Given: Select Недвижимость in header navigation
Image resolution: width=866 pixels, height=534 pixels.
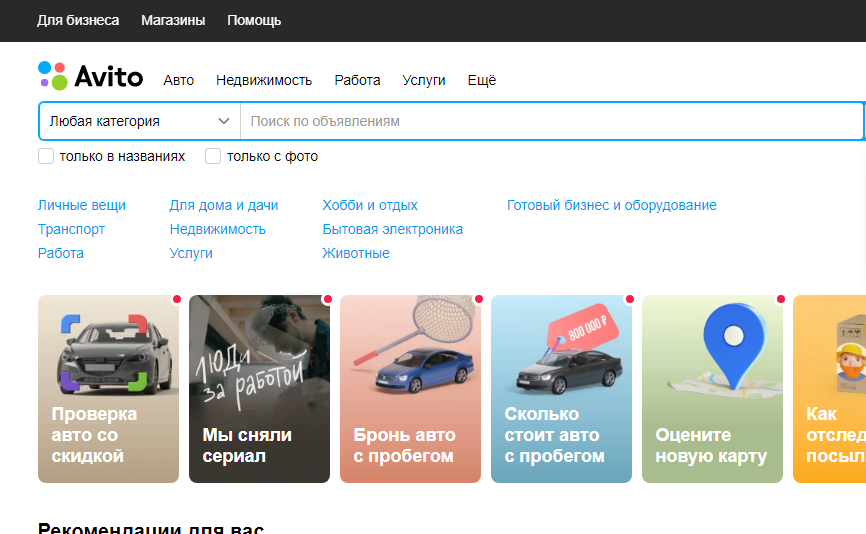Looking at the screenshot, I should (264, 80).
